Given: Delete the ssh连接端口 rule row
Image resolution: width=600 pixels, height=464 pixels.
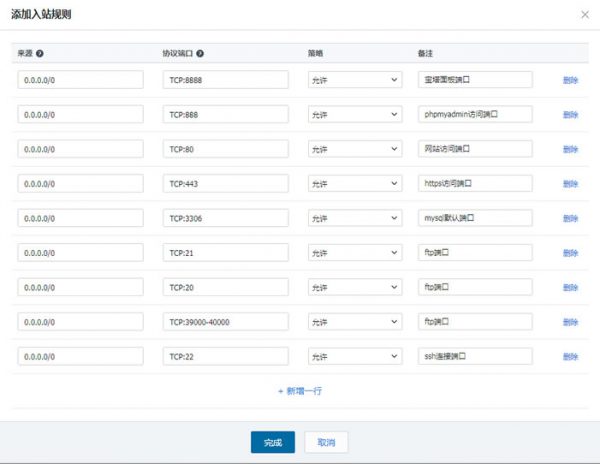Looking at the screenshot, I should point(570,357).
